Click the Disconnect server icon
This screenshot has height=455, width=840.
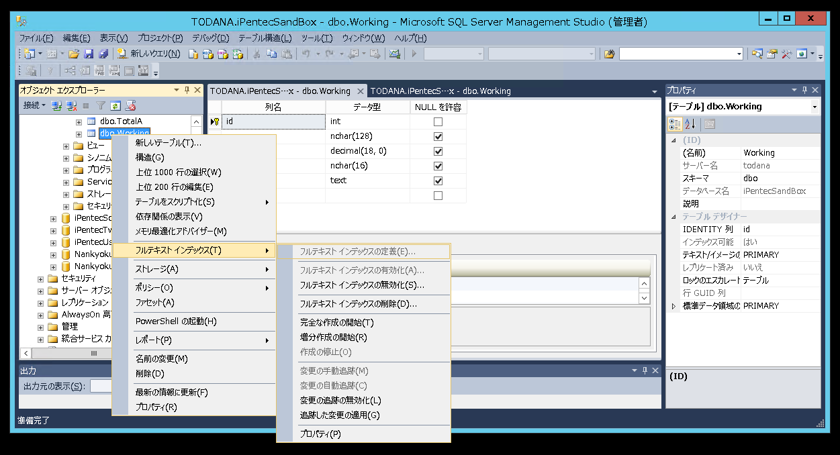click(72, 106)
